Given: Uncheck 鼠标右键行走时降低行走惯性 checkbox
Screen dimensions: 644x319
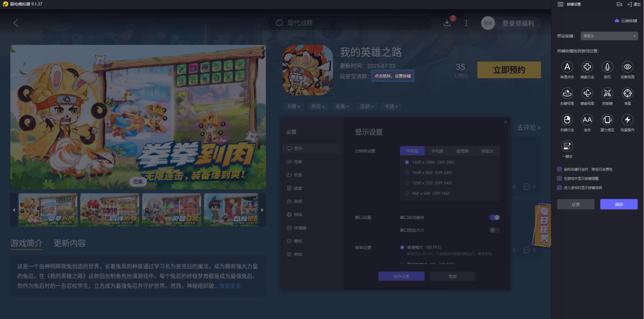Looking at the screenshot, I should [560, 169].
